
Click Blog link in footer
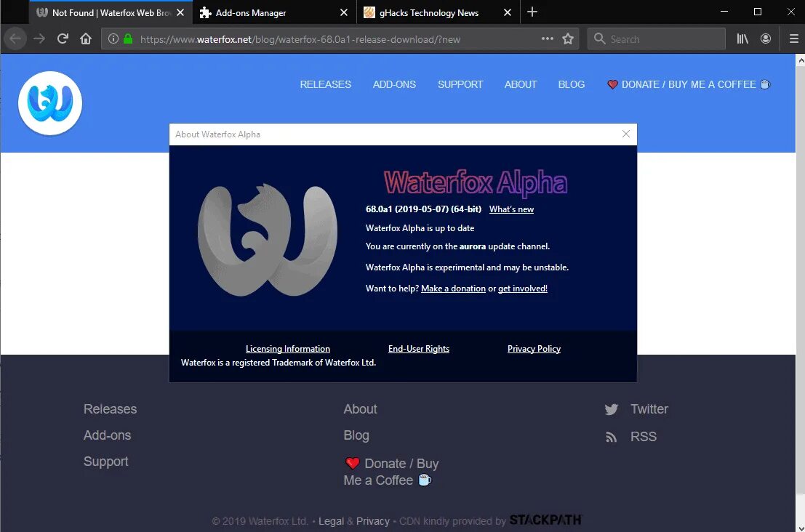pyautogui.click(x=356, y=435)
